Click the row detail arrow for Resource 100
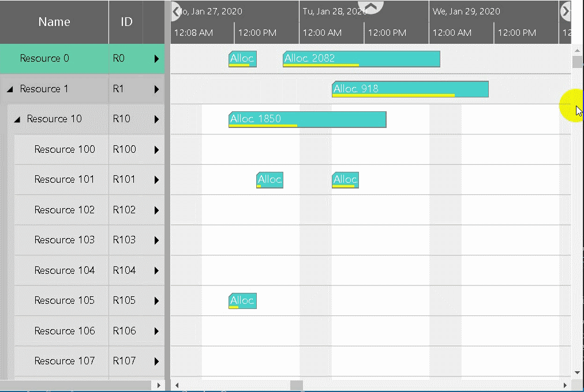This screenshot has width=584, height=392. click(x=156, y=149)
